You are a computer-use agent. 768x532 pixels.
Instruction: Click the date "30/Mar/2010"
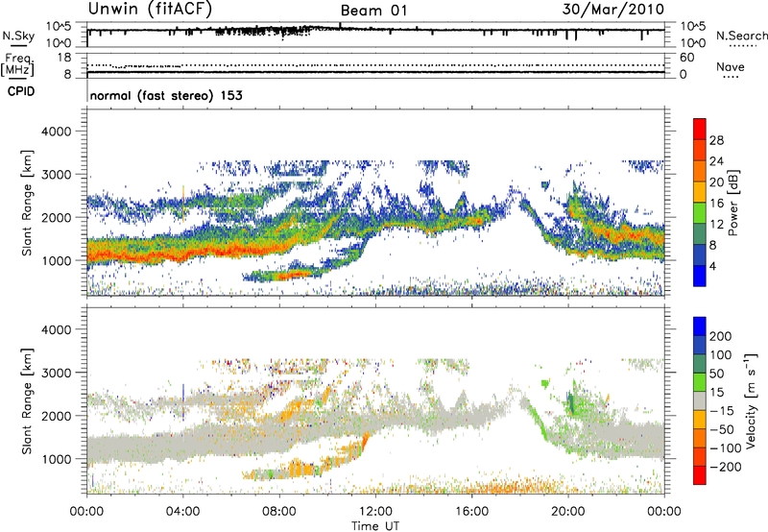613,10
